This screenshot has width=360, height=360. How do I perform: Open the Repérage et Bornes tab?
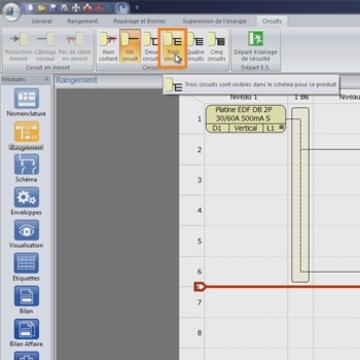(x=139, y=21)
